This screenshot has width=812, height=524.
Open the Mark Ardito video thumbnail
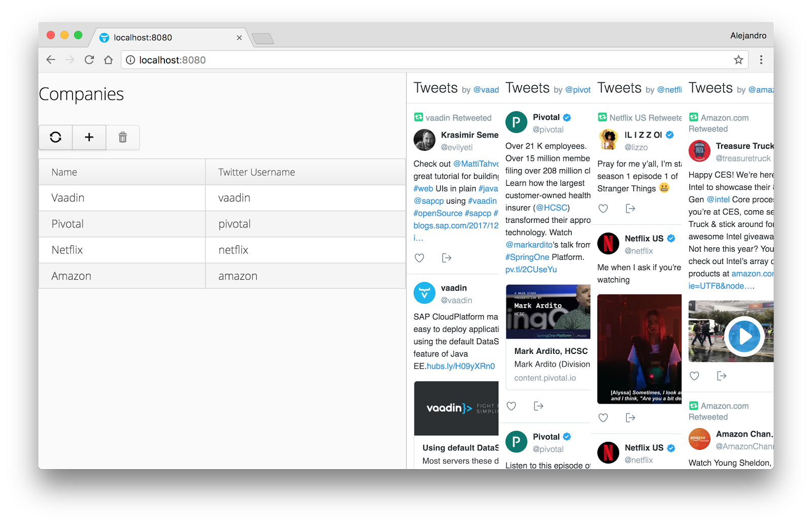pyautogui.click(x=548, y=312)
